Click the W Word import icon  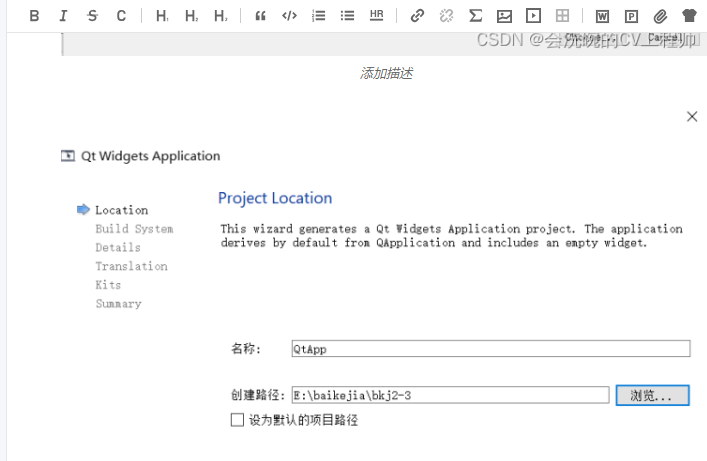[602, 17]
